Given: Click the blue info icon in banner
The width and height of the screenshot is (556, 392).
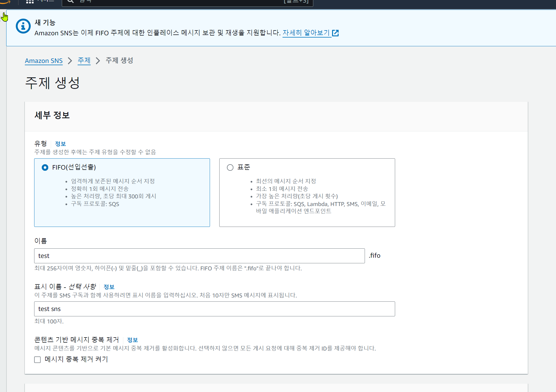Looking at the screenshot, I should point(23,26).
